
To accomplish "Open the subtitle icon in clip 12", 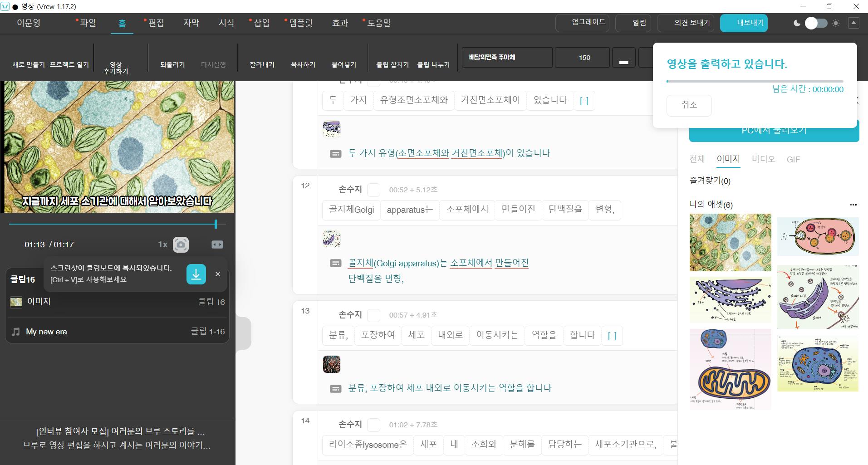I will pos(336,263).
